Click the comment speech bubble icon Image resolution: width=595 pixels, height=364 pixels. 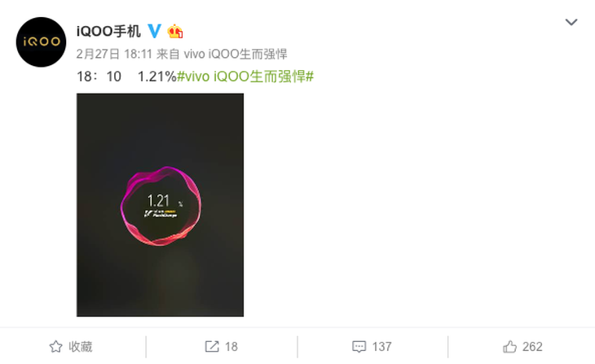359,347
